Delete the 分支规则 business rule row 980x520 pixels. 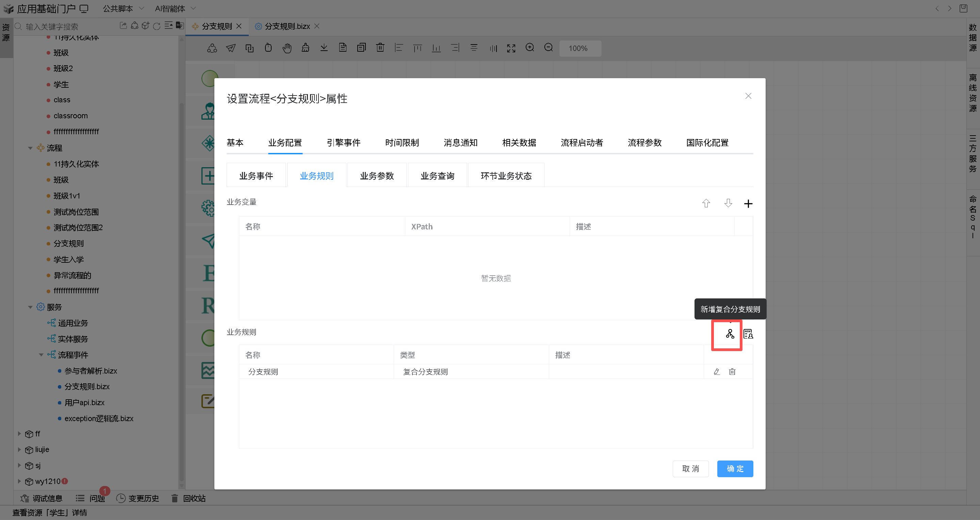732,372
